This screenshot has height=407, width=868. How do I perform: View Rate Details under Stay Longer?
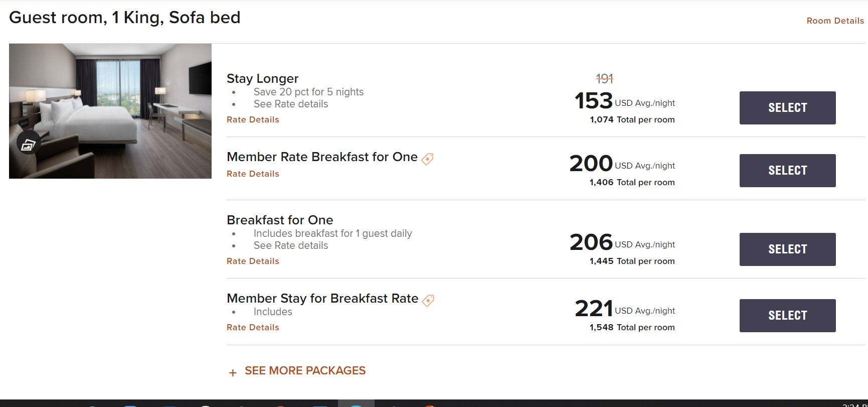click(x=253, y=119)
